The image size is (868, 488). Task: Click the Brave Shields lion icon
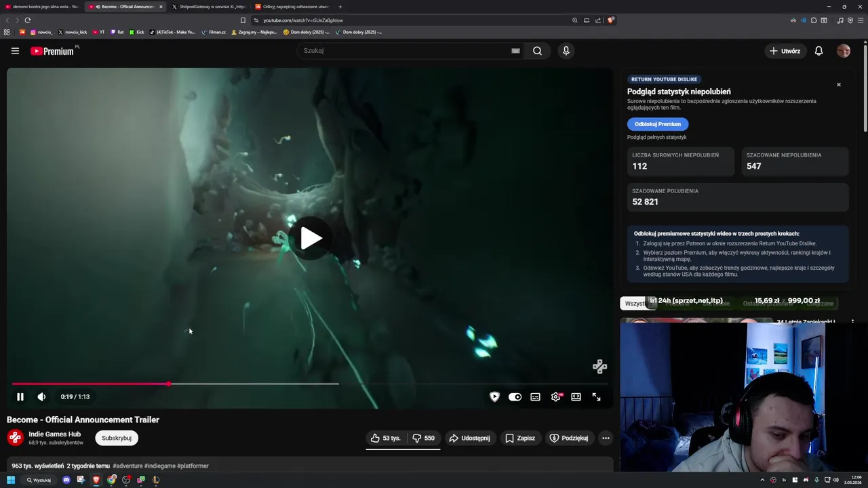[611, 20]
